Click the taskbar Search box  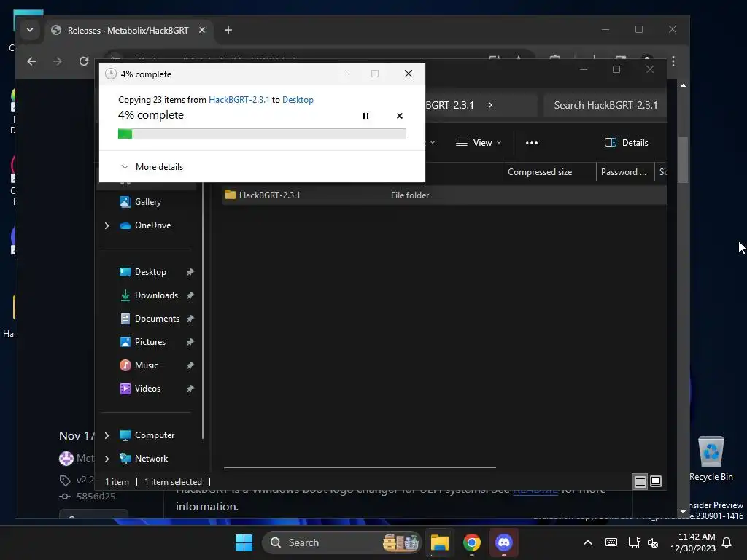[x=341, y=542]
